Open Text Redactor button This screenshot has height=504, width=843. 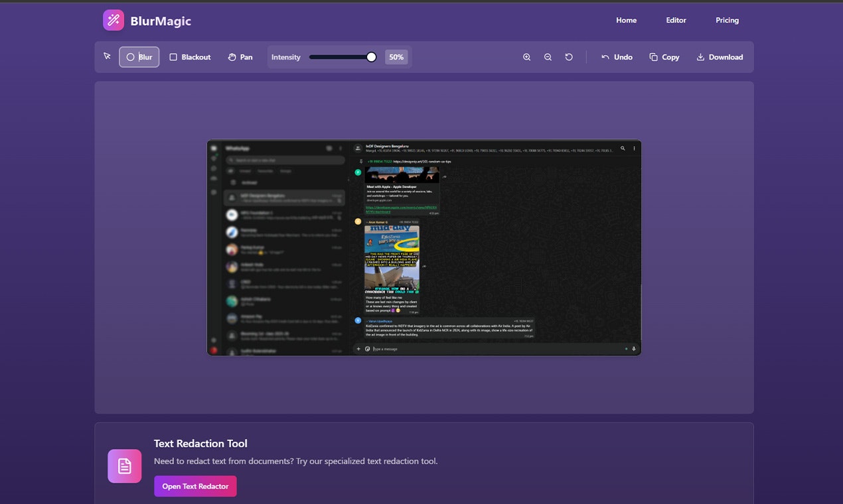point(195,486)
